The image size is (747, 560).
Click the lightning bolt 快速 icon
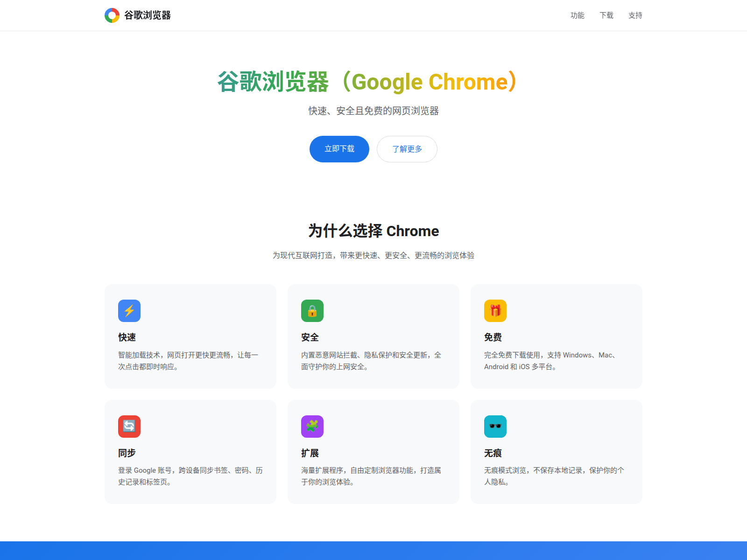click(x=129, y=311)
